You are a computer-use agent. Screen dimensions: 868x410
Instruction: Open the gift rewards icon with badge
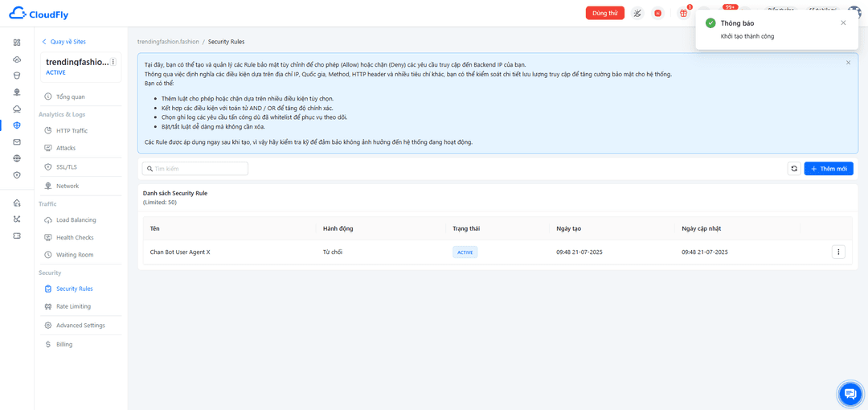(683, 14)
